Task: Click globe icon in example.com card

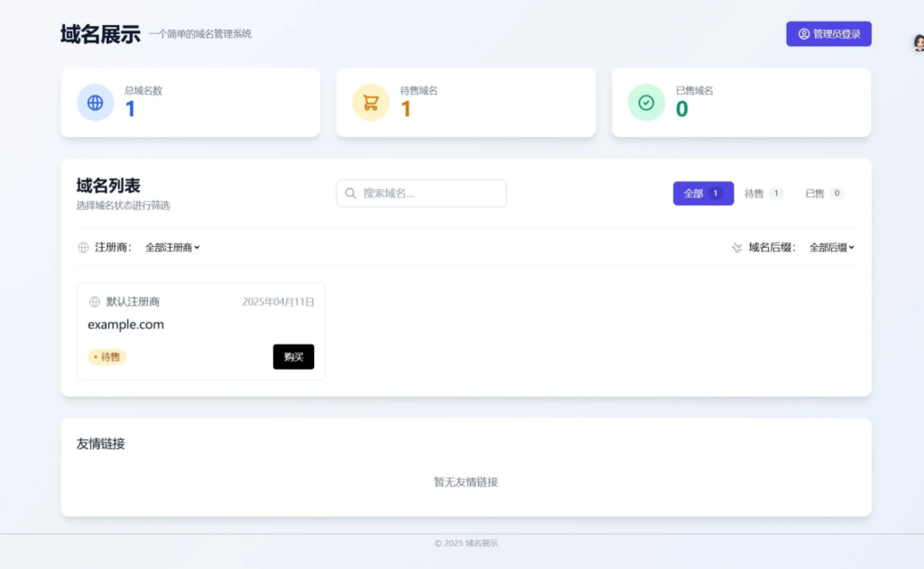Action: pos(95,302)
